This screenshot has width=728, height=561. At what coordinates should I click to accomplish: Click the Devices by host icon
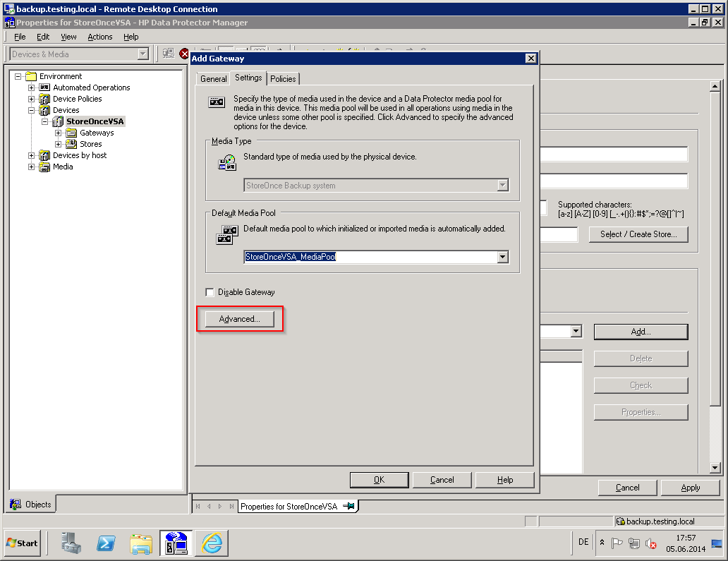pos(44,155)
